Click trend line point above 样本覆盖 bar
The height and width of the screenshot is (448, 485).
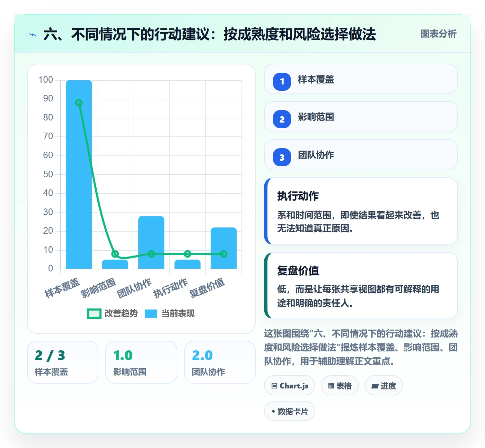(79, 103)
